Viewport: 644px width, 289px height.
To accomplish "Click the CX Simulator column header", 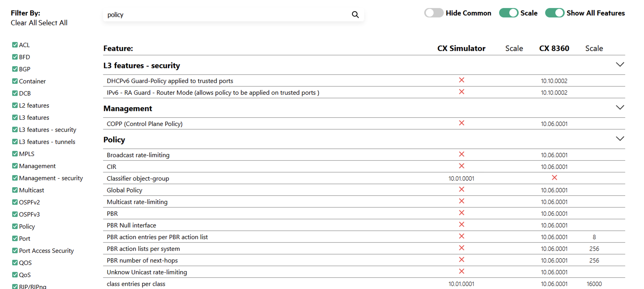I will [x=461, y=48].
